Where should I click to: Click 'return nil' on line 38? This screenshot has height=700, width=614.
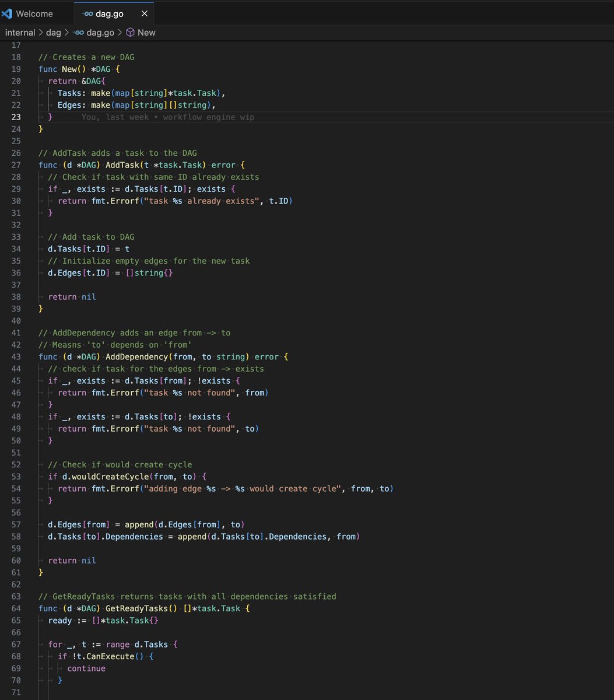click(x=72, y=296)
